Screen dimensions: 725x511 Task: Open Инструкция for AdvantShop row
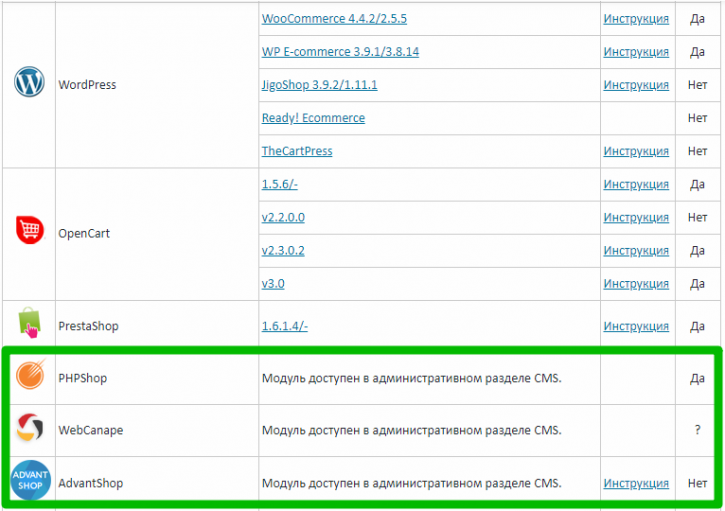[636, 483]
